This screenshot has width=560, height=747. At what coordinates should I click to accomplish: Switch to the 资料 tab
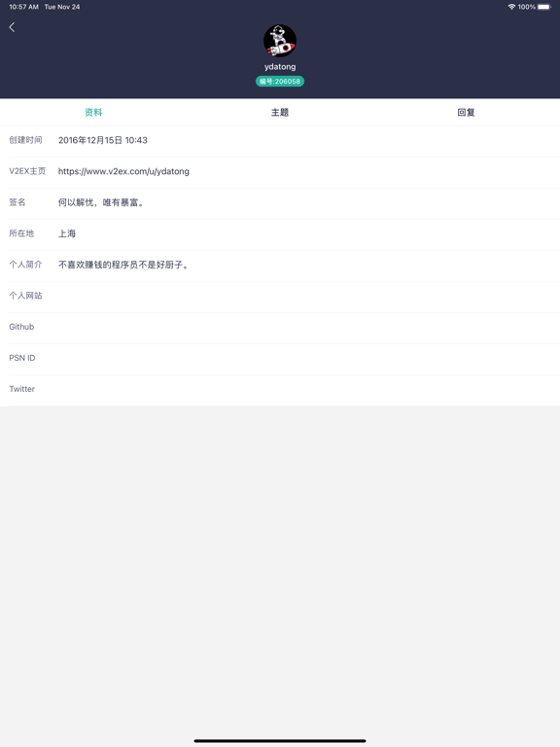(93, 113)
